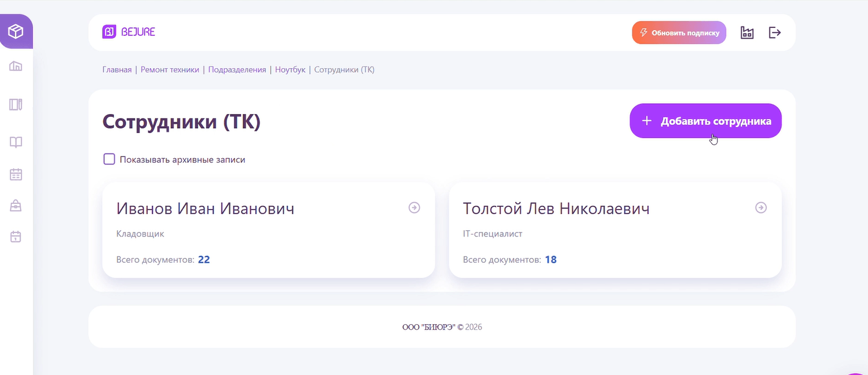Open the books and pencil sidebar icon

16,105
